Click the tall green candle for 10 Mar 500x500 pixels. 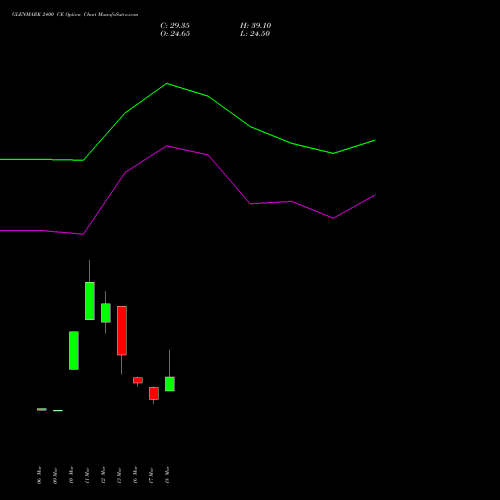point(74,351)
